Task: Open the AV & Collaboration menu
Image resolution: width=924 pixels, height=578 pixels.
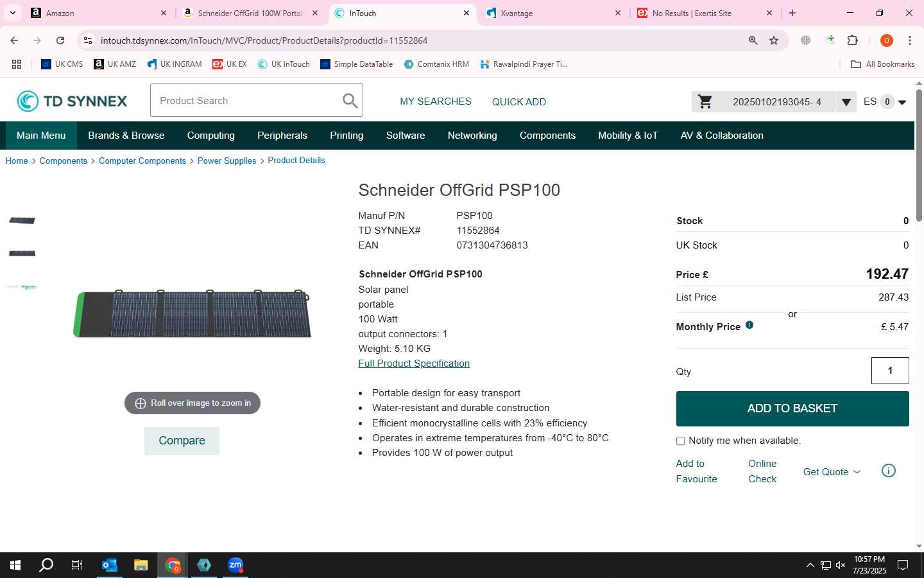Action: point(722,136)
